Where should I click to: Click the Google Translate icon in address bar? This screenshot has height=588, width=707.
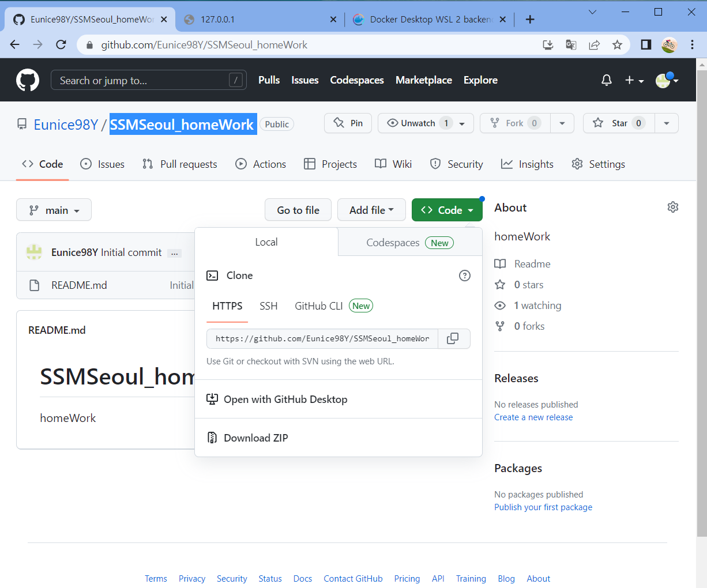(571, 44)
